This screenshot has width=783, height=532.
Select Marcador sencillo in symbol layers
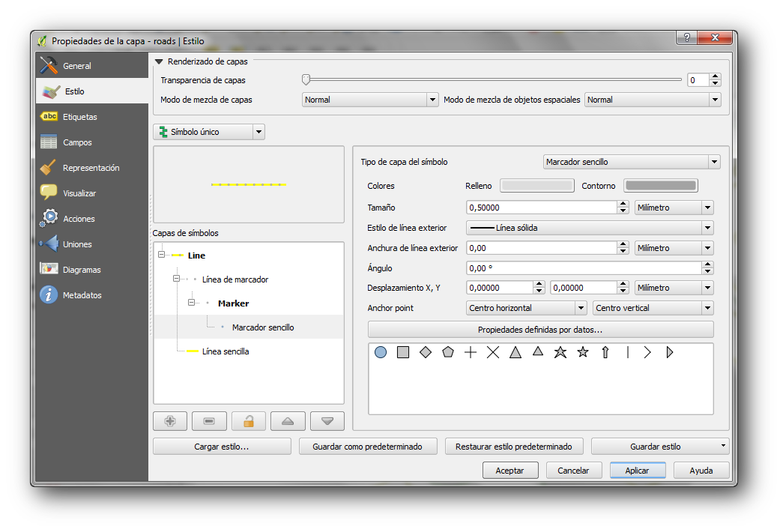[263, 327]
